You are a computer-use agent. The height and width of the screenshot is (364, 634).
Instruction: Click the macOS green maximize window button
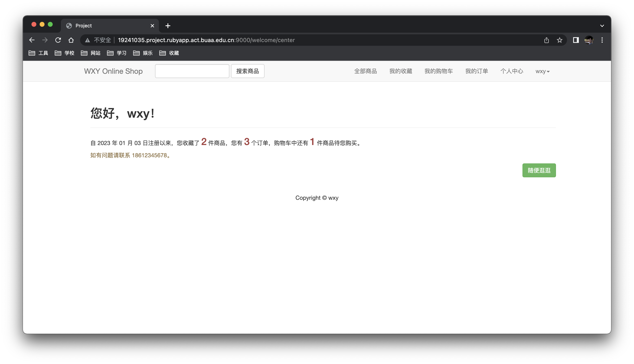(x=50, y=25)
